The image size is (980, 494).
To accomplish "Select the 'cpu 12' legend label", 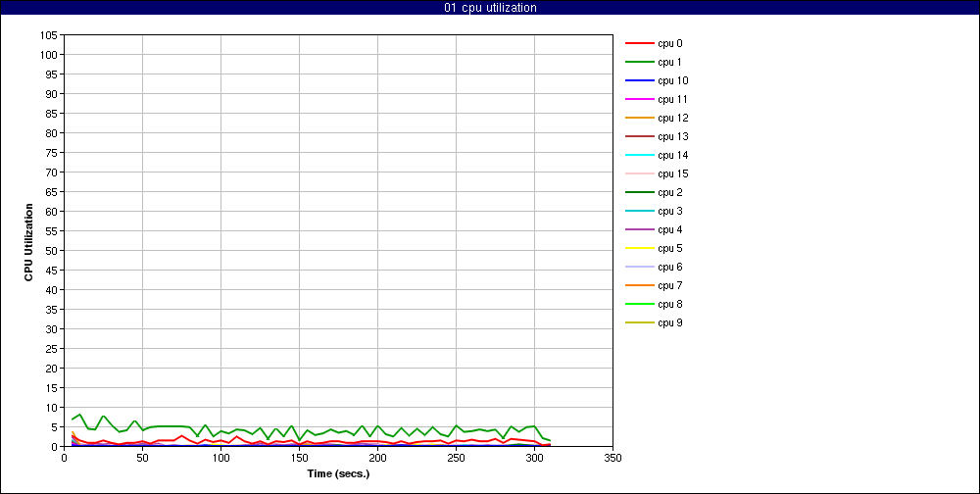I will click(673, 119).
